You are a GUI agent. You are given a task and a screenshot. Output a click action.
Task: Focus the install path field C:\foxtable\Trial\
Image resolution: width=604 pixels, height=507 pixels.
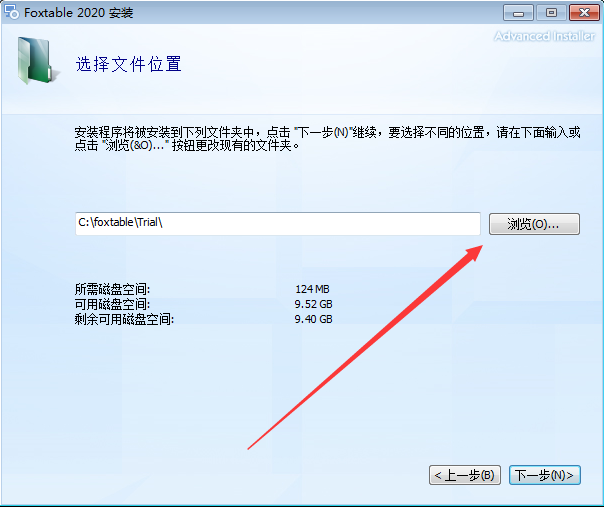(x=278, y=223)
